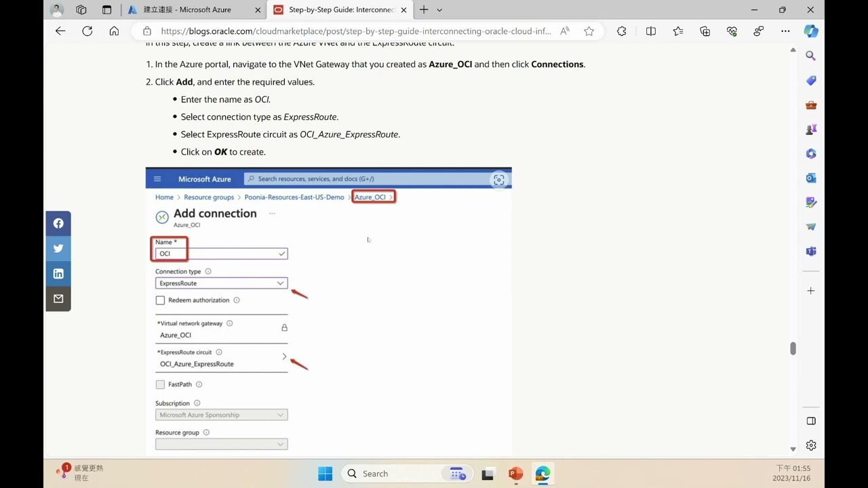Open sidebar Games chess icon
The width and height of the screenshot is (868, 488).
811,129
